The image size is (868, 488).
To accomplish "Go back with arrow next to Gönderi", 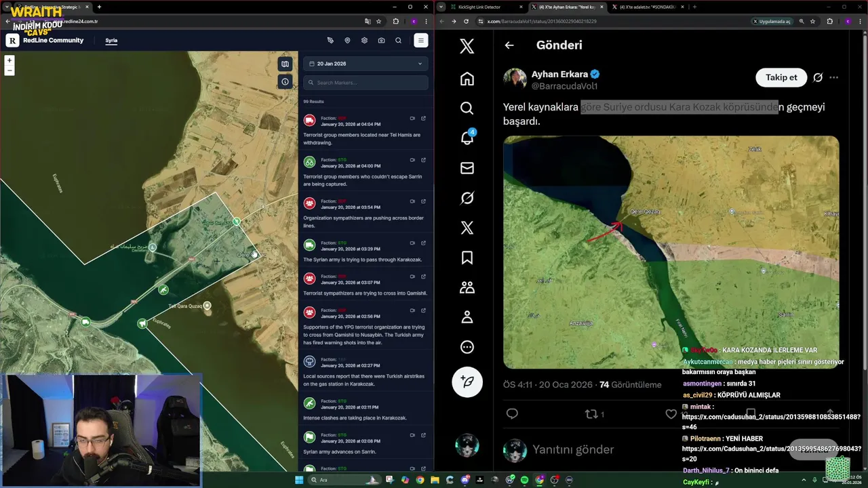I will tap(509, 45).
